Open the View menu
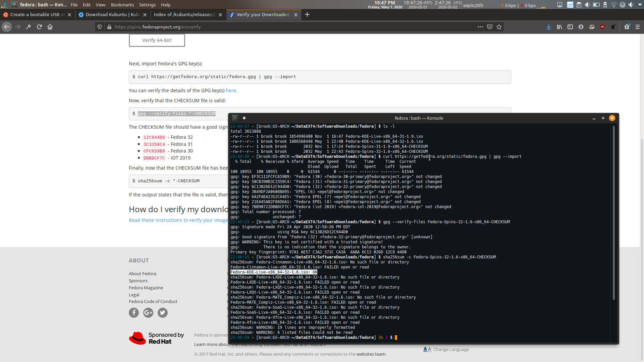This screenshot has height=362, width=644. (x=101, y=4)
